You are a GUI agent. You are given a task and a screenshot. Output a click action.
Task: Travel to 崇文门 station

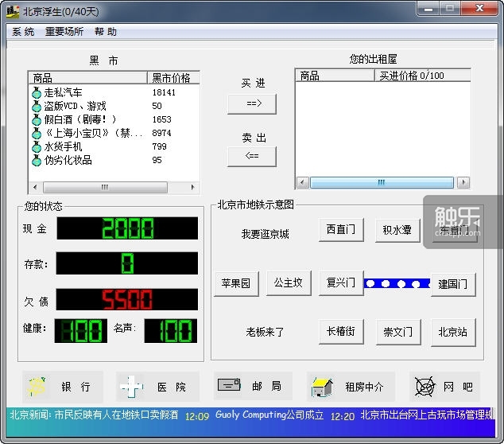coord(398,332)
